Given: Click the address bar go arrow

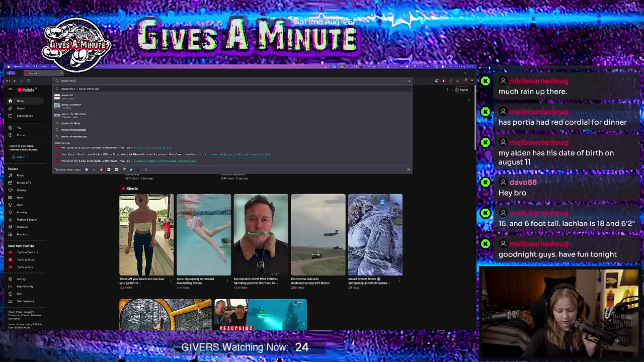Looking at the screenshot, I should (x=409, y=81).
